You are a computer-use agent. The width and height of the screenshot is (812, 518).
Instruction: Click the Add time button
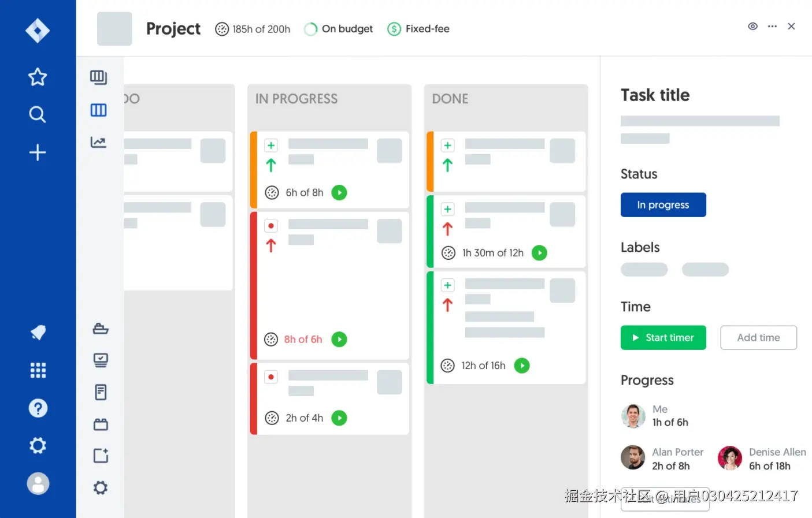click(758, 337)
